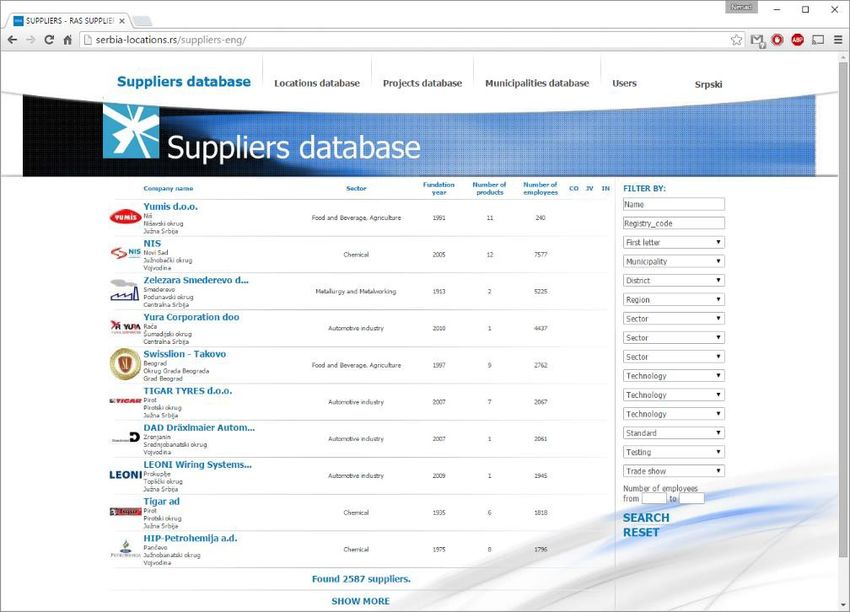Open the Standard filter dropdown

(673, 433)
